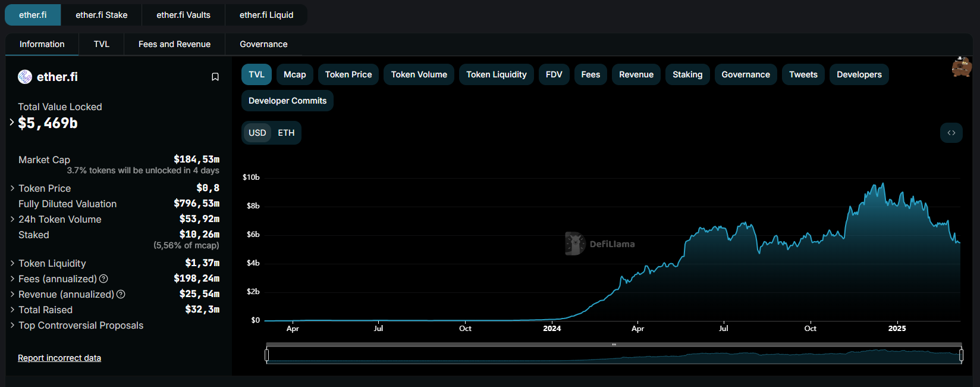The height and width of the screenshot is (387, 980).
Task: Toggle Token Liquidity chart metric
Action: [497, 74]
